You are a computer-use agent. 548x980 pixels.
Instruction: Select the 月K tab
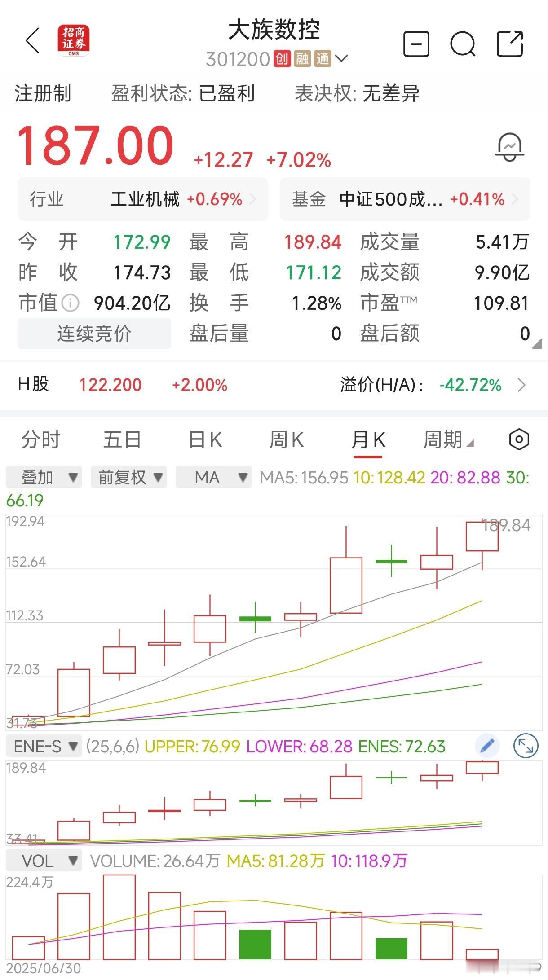pyautogui.click(x=368, y=439)
